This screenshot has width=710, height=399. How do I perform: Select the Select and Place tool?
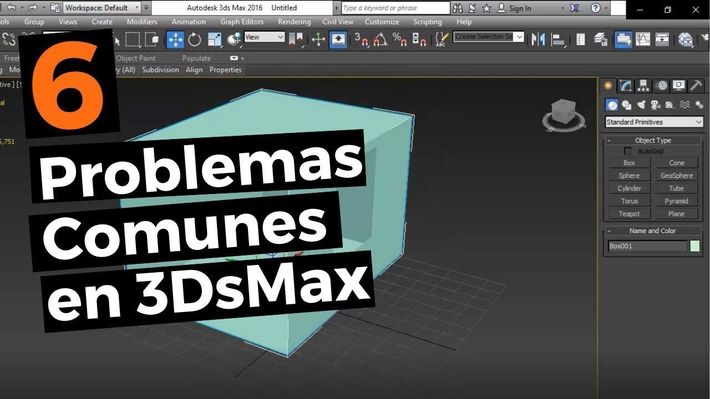[234, 40]
